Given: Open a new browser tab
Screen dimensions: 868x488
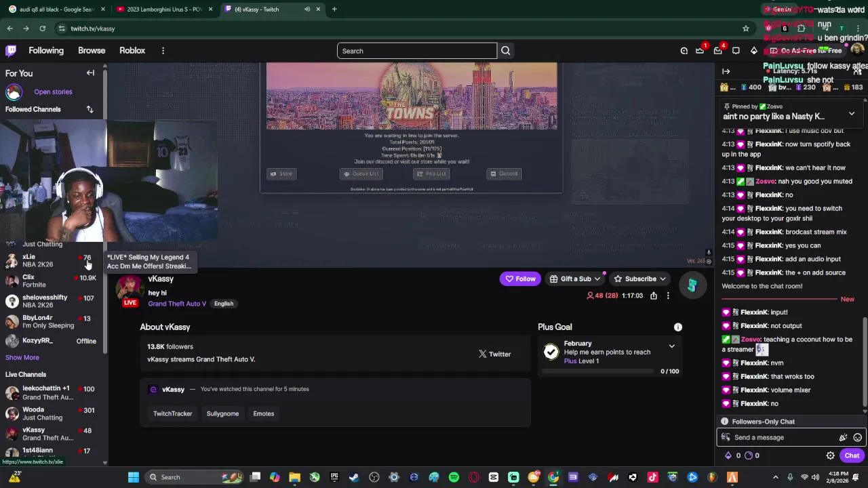Looking at the screenshot, I should click(x=334, y=9).
